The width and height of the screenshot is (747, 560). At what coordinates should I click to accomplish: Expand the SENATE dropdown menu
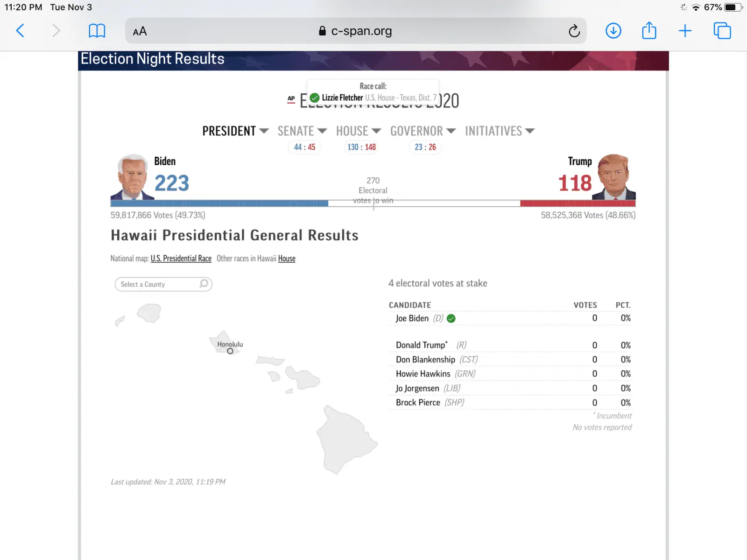(302, 131)
